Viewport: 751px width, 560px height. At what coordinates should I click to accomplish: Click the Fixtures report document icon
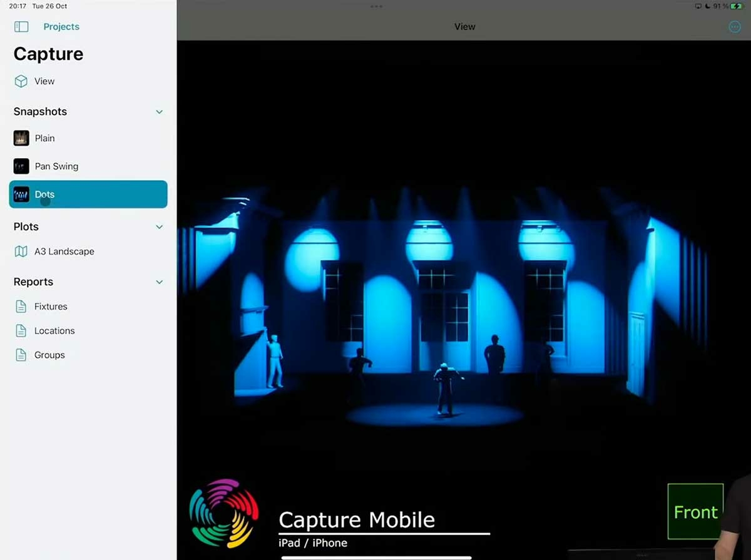click(21, 307)
